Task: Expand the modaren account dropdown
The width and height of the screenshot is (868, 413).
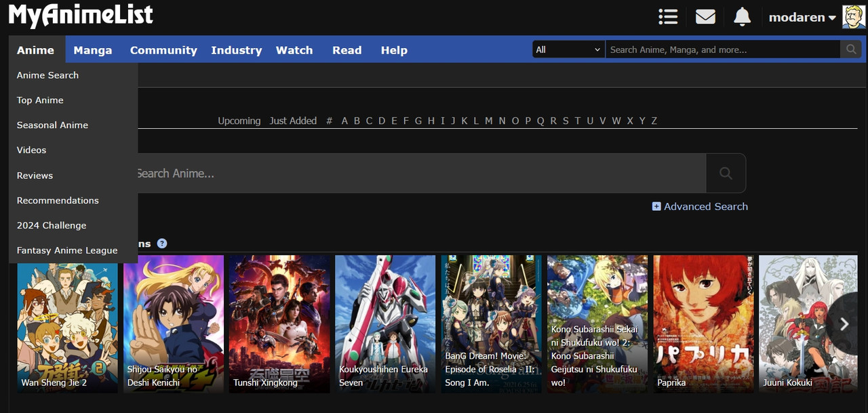Action: (802, 18)
